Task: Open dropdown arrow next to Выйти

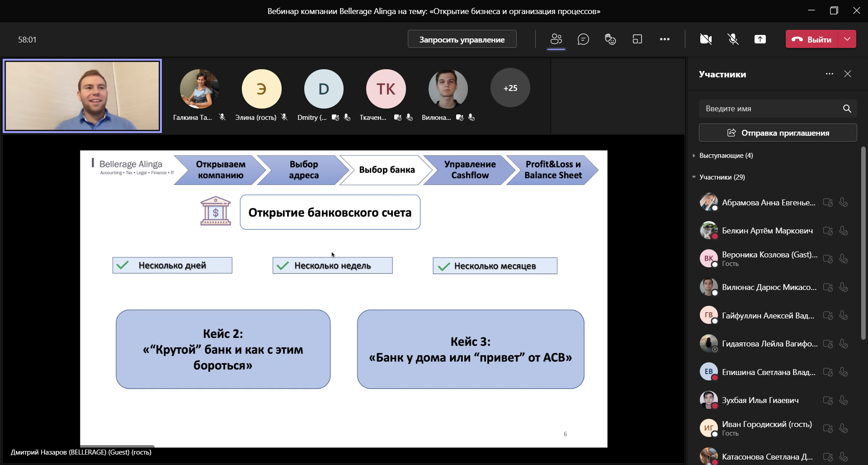Action: [847, 39]
